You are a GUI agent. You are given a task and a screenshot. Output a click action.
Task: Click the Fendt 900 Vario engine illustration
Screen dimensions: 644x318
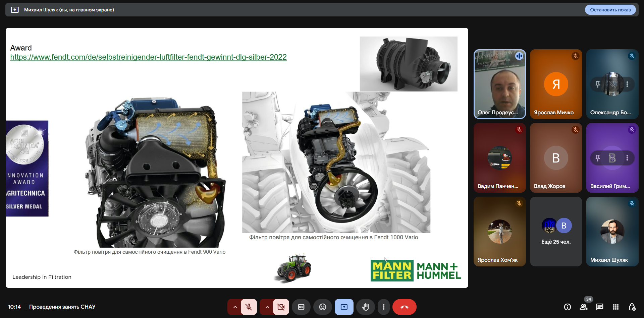point(155,173)
